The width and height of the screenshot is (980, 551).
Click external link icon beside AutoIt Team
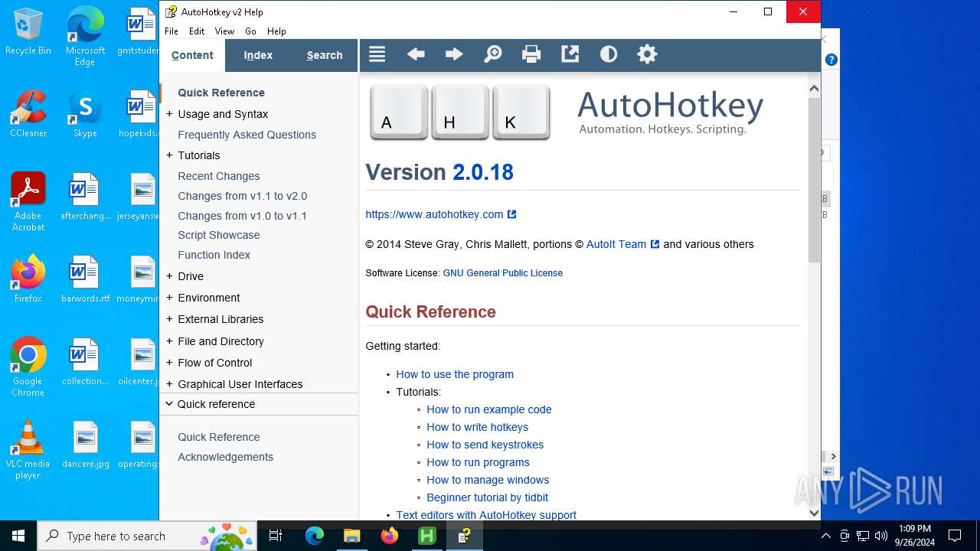click(x=655, y=244)
